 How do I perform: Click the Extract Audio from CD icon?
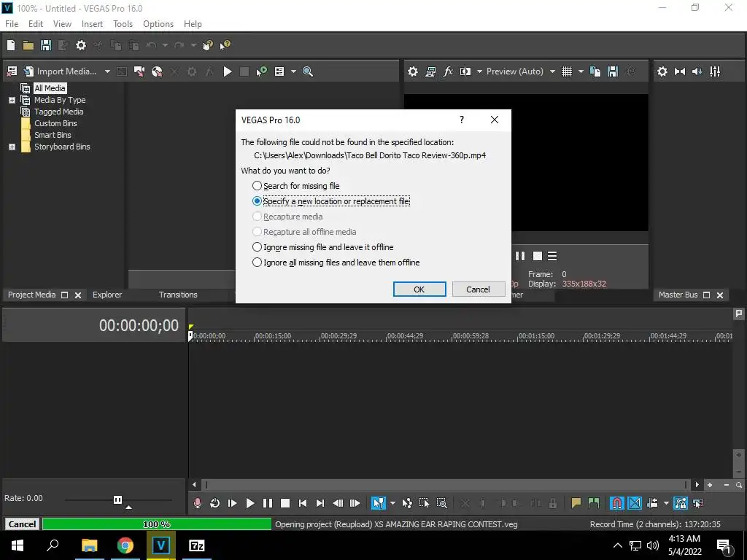pyautogui.click(x=157, y=71)
